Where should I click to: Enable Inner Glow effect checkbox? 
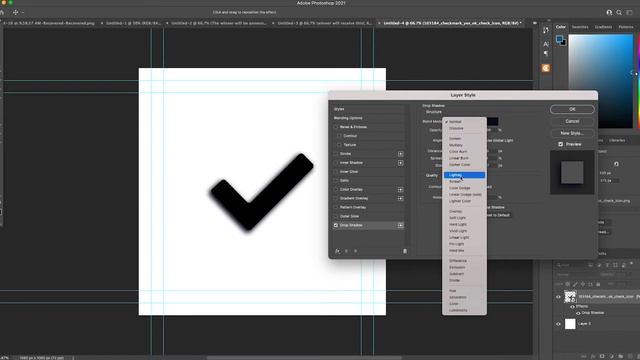click(336, 172)
